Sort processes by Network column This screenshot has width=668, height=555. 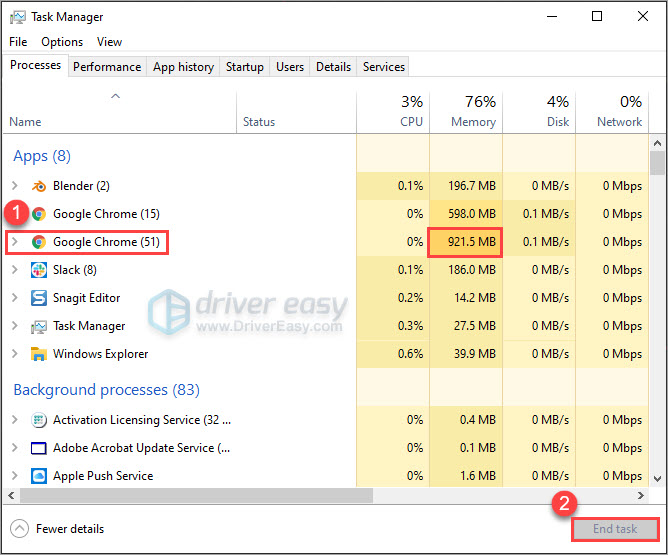click(x=613, y=112)
